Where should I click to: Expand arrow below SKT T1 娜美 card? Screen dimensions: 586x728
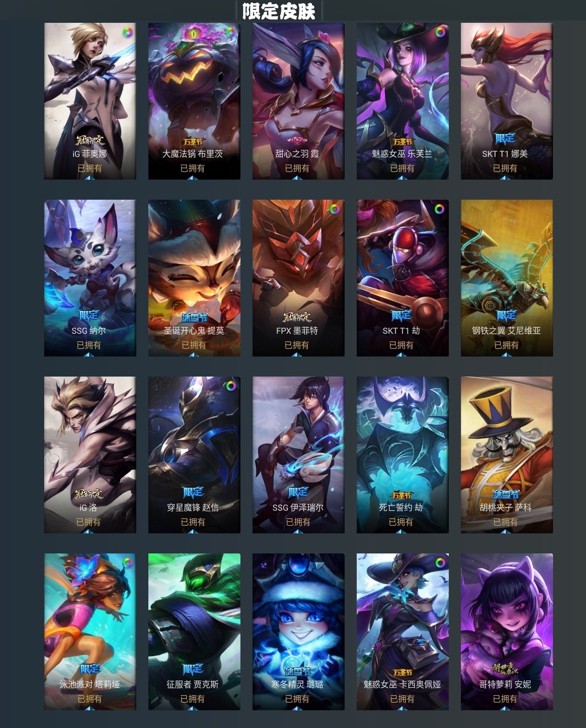coord(506,177)
